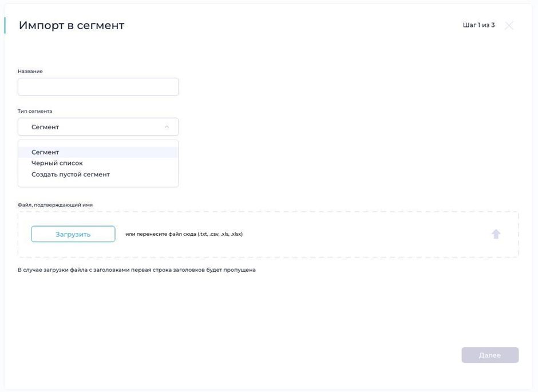Click the upload arrow icon

(496, 234)
